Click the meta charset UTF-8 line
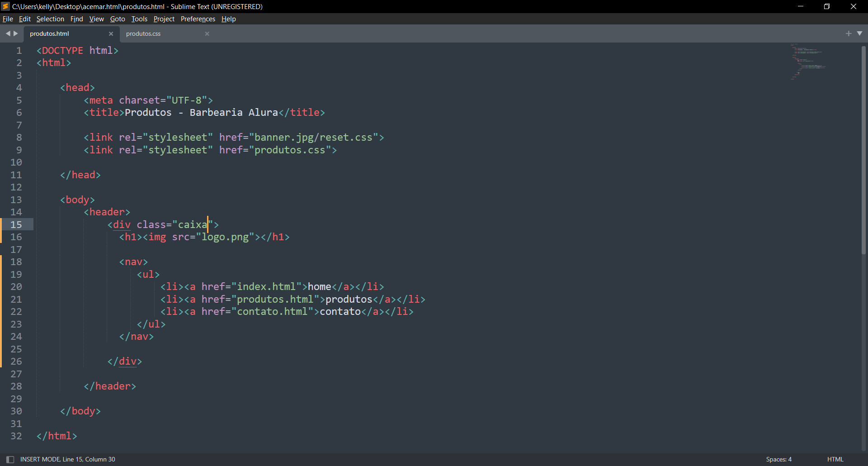868x466 pixels. click(x=148, y=100)
